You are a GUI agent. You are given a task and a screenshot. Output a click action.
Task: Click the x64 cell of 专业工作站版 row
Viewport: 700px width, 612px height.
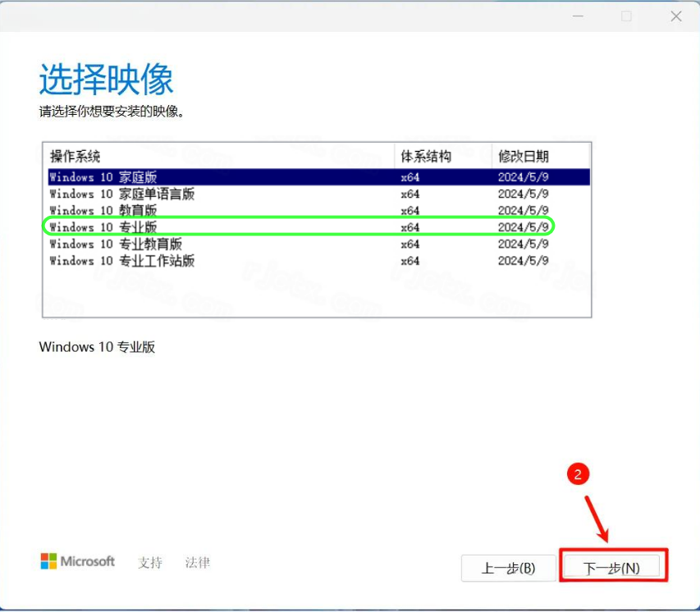point(409,261)
